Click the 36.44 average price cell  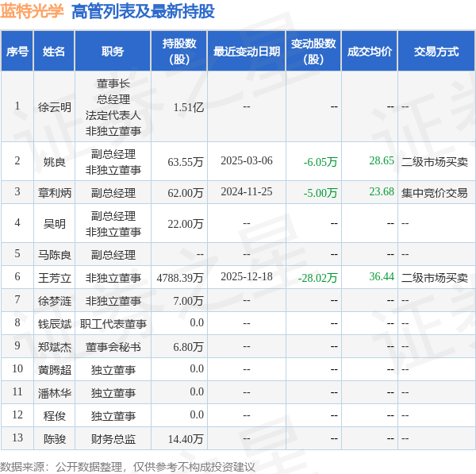tap(381, 276)
